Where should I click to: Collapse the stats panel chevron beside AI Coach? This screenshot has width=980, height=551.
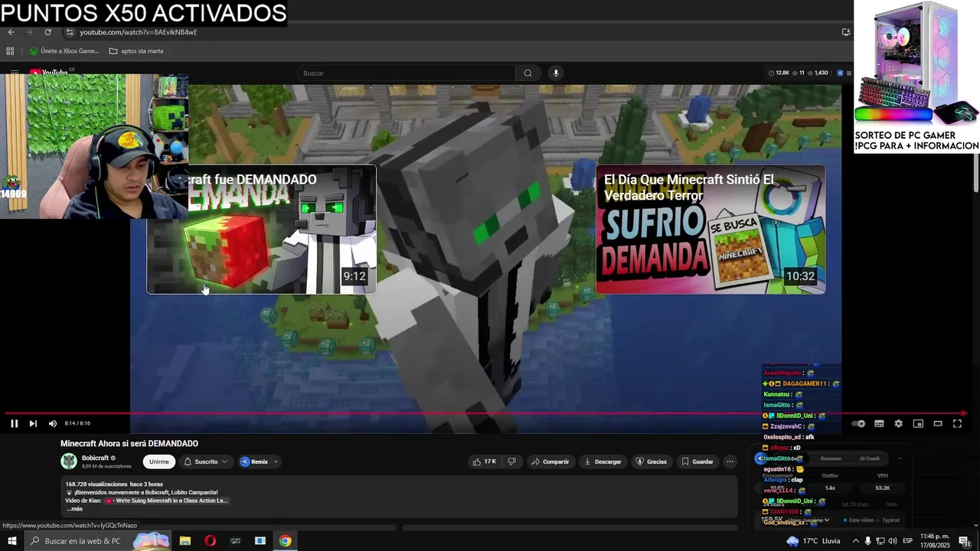tap(900, 458)
